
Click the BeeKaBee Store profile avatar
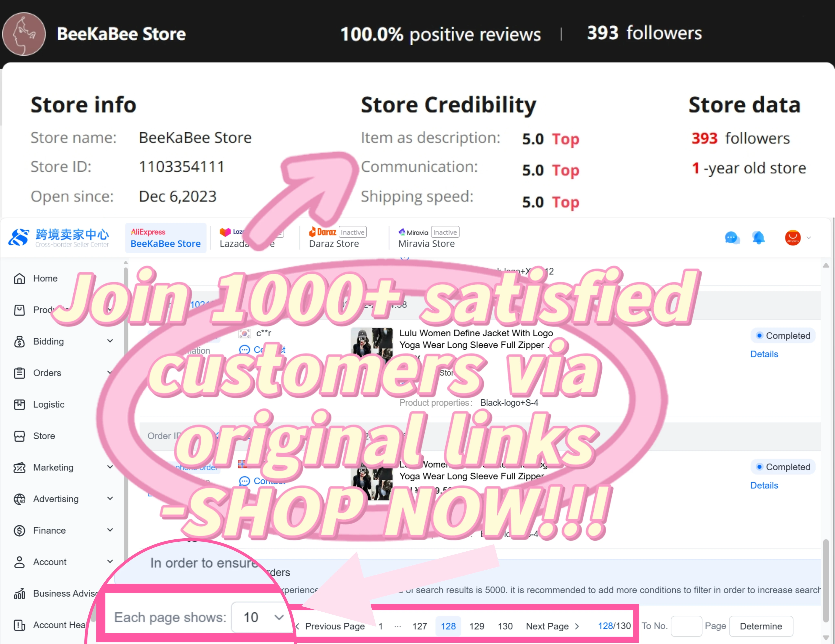pyautogui.click(x=24, y=34)
